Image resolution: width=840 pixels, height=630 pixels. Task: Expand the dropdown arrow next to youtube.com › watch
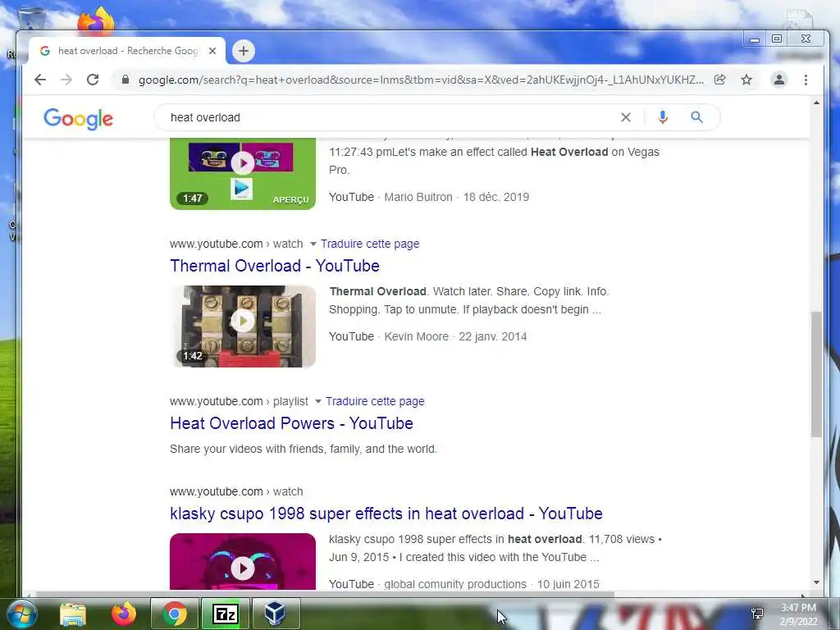coord(313,244)
